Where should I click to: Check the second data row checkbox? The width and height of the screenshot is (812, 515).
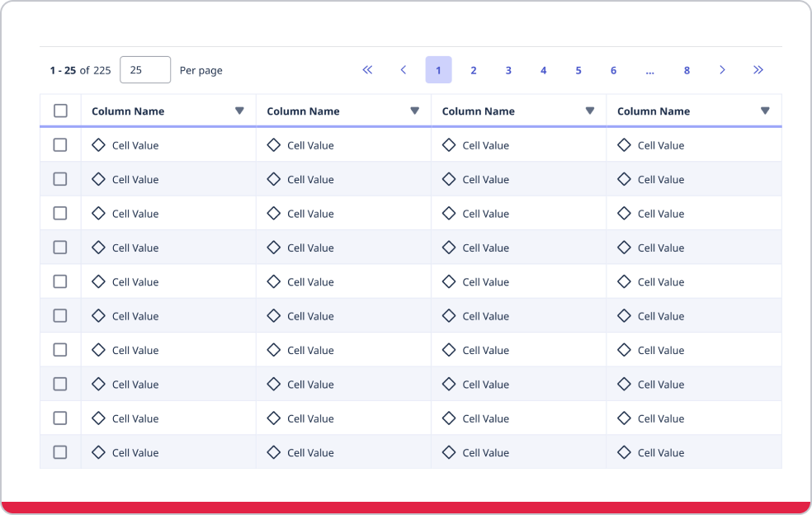point(60,179)
